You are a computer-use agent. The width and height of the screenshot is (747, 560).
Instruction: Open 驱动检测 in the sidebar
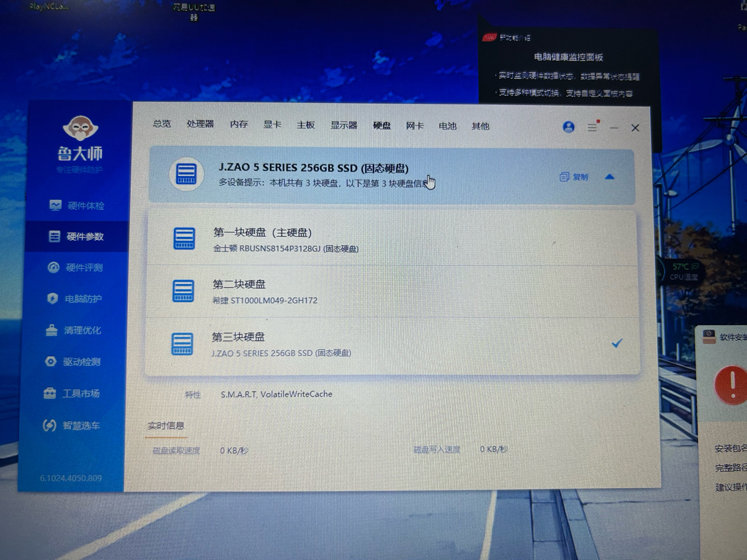[72, 362]
